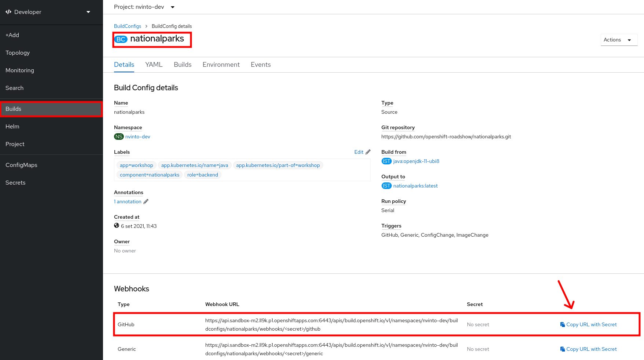
Task: Click the NS namespace badge icon
Action: [119, 137]
